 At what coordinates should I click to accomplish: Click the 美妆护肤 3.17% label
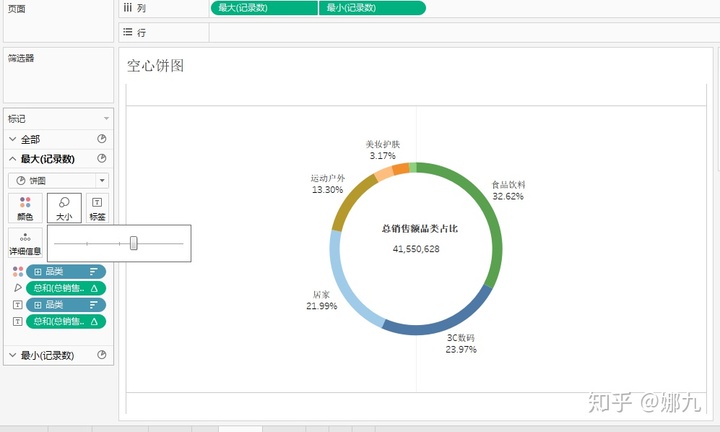(x=382, y=150)
